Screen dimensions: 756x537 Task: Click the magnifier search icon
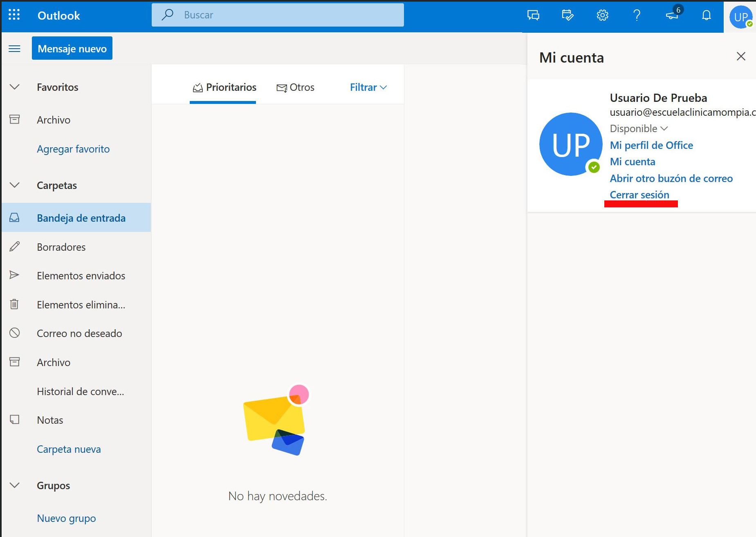tap(167, 15)
